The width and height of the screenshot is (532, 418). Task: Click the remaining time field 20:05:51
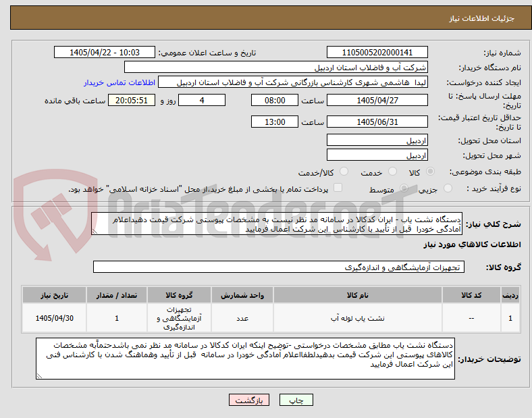click(131, 101)
